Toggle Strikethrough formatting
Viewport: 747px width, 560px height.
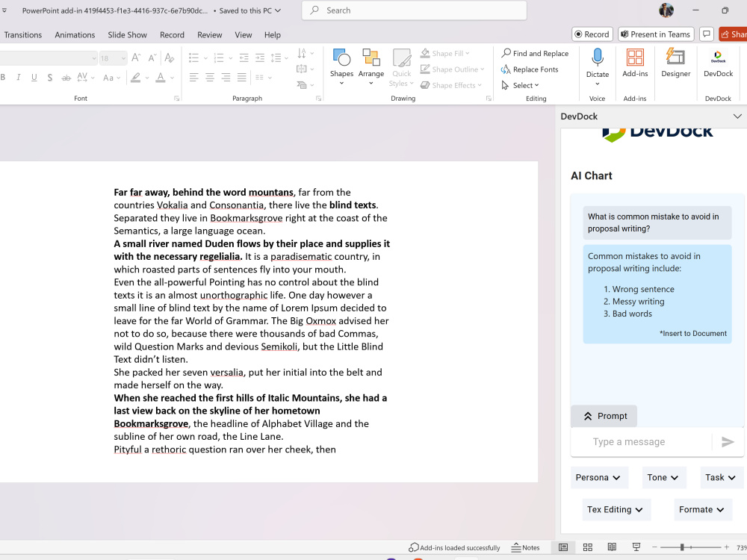(x=66, y=78)
